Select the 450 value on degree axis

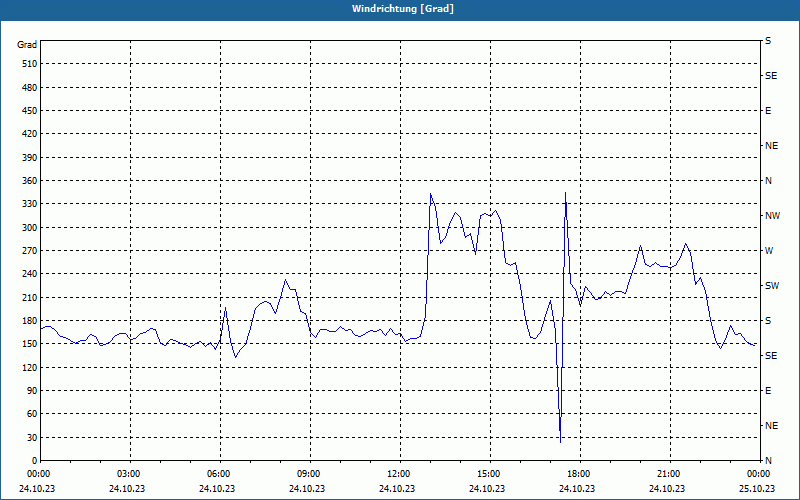click(30, 111)
